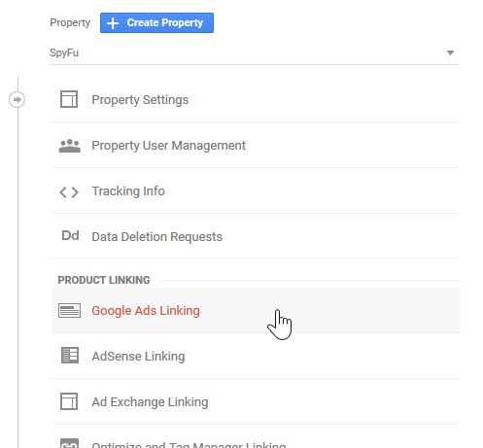
Task: Click the plus icon in Create Property
Action: 113,23
